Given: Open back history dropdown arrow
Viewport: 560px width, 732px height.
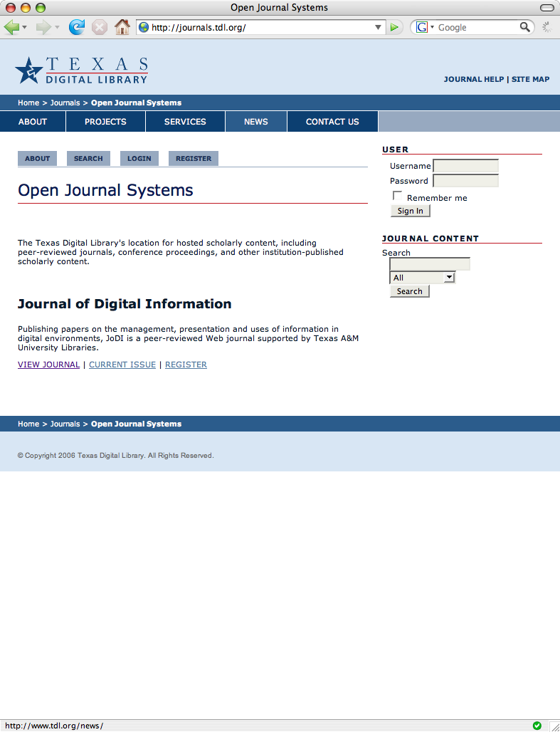Looking at the screenshot, I should (x=24, y=28).
